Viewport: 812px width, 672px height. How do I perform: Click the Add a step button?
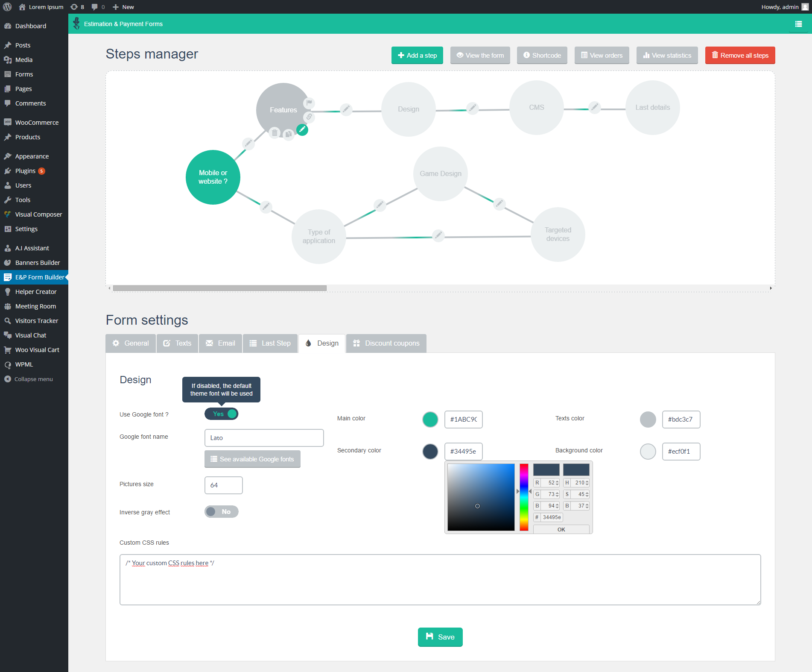click(417, 55)
